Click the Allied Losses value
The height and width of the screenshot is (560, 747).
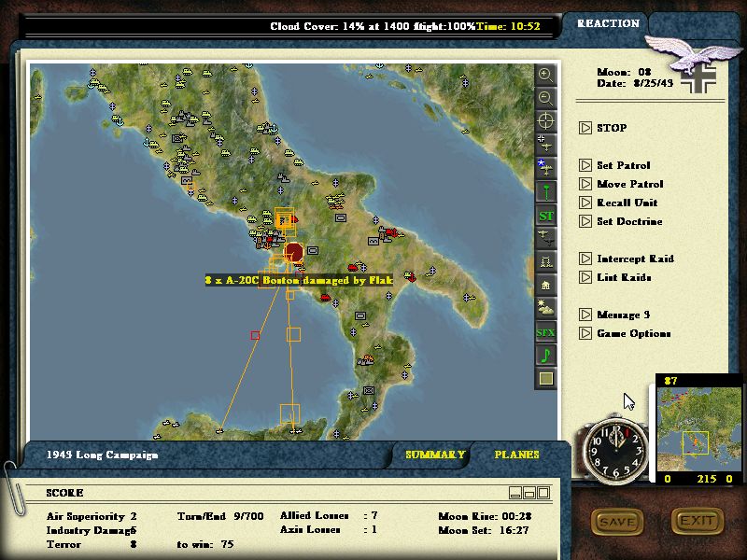(x=374, y=515)
